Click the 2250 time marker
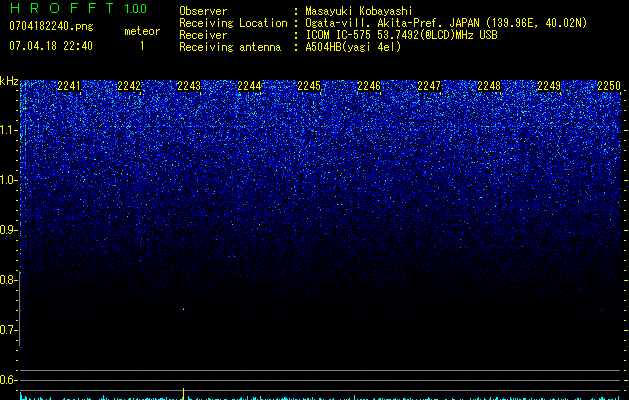This screenshot has width=629, height=400. coord(609,86)
